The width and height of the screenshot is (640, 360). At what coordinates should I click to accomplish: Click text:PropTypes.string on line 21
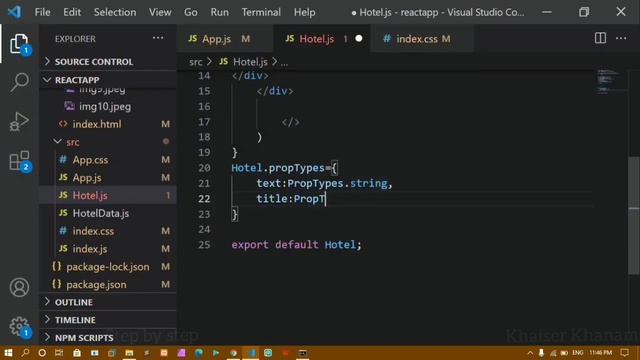point(324,184)
